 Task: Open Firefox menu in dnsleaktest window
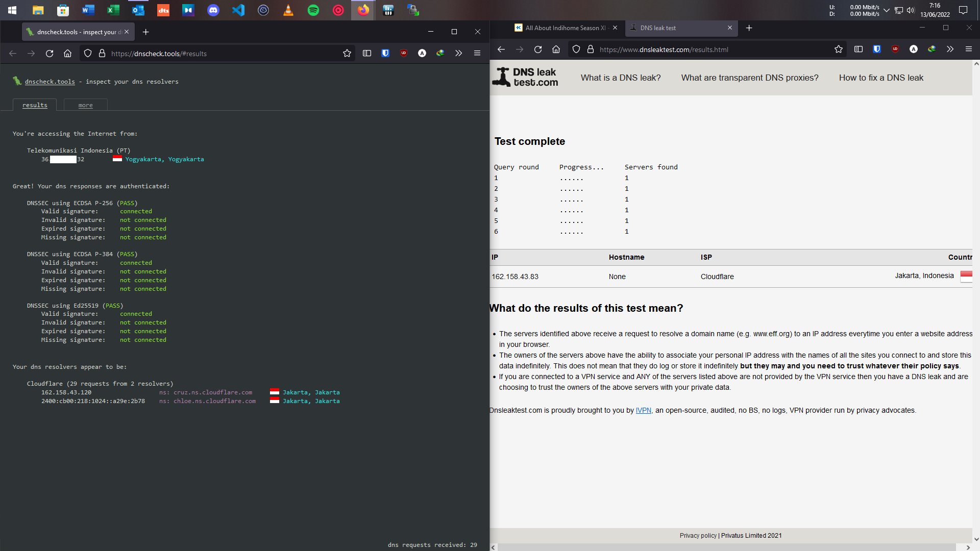(969, 49)
